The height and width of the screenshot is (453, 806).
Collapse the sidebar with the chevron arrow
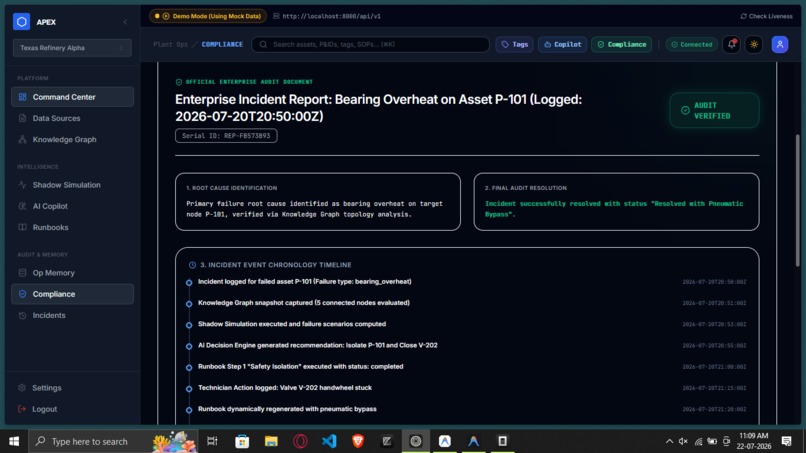pyautogui.click(x=125, y=22)
